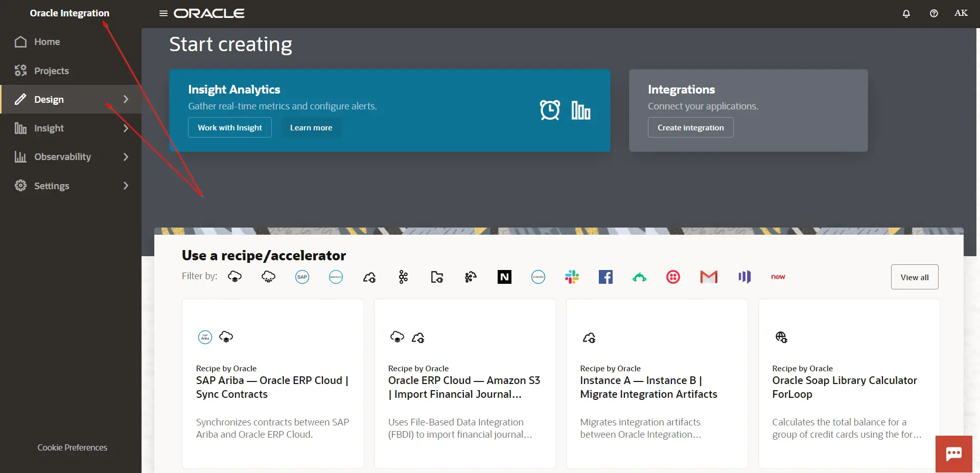Filter recipes by Twilio icon
Viewport: 980px width, 473px height.
673,277
